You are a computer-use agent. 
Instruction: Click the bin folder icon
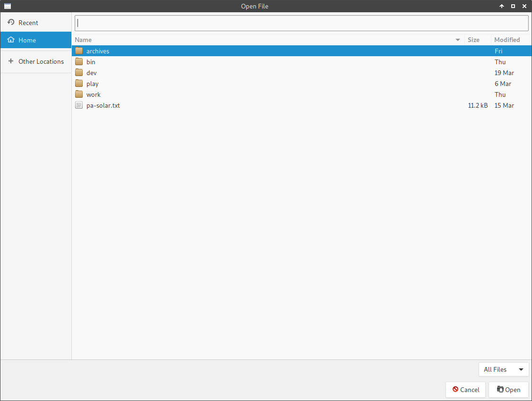click(x=79, y=62)
